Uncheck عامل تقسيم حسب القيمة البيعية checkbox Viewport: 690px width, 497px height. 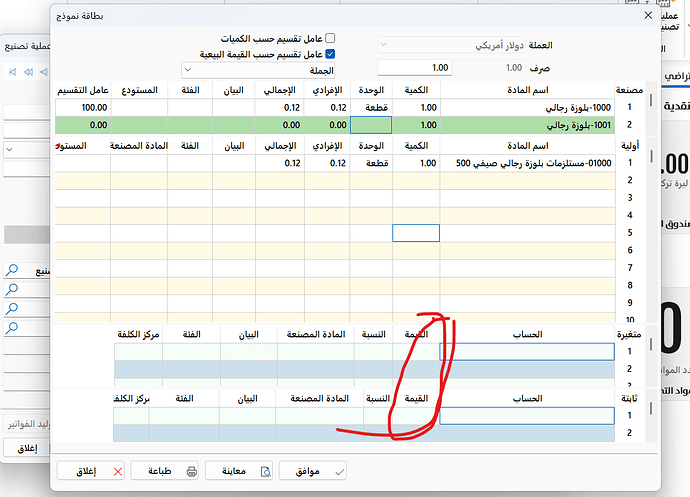(x=331, y=54)
